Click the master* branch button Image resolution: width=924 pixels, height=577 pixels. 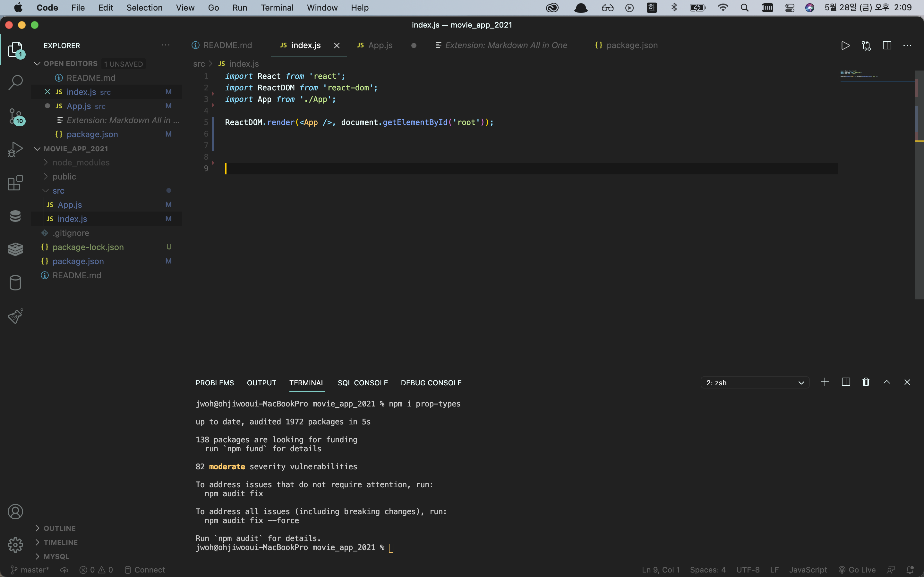tap(30, 570)
